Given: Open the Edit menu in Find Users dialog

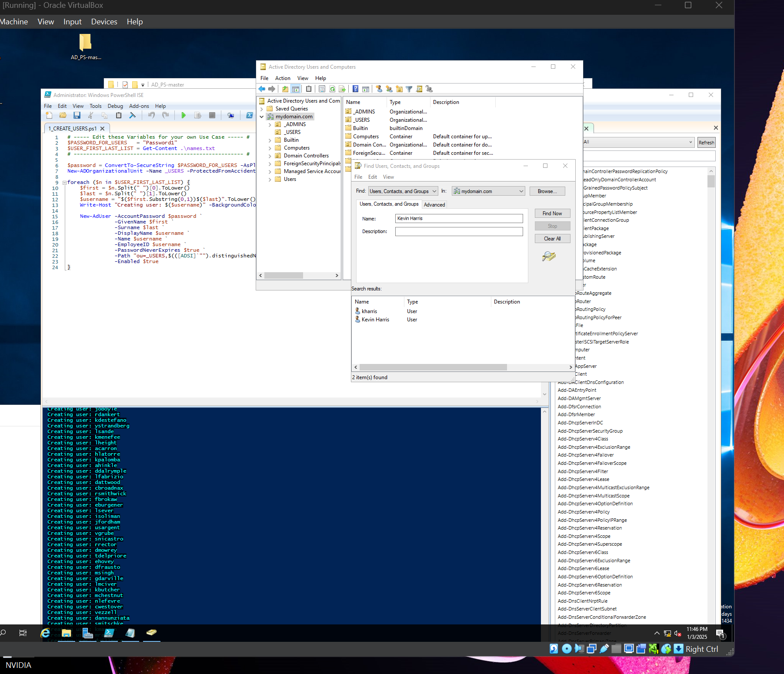Looking at the screenshot, I should coord(373,177).
